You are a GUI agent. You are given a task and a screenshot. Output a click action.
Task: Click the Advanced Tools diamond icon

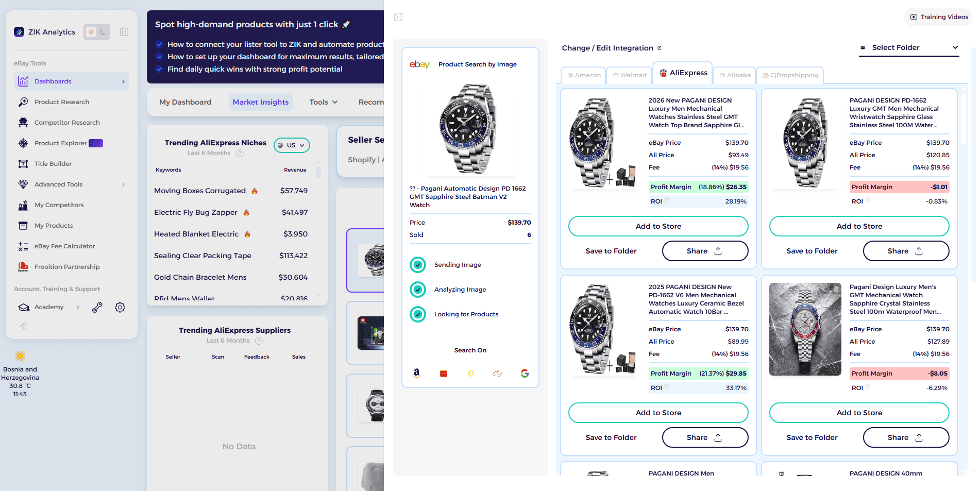point(23,184)
